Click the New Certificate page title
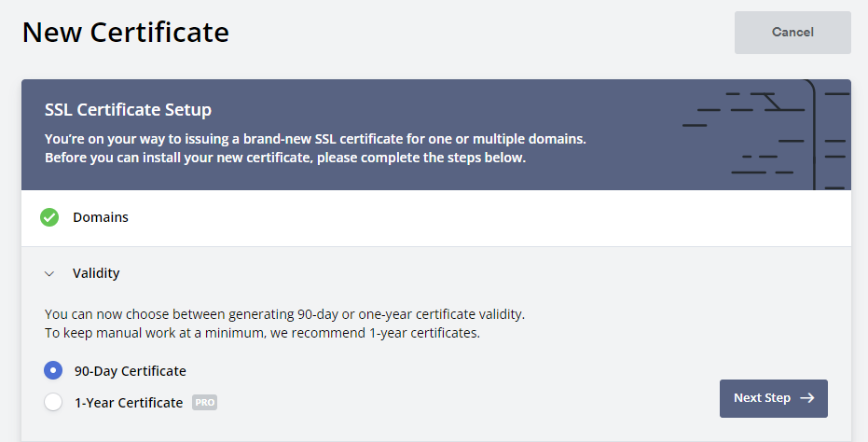868x442 pixels. 126,32
